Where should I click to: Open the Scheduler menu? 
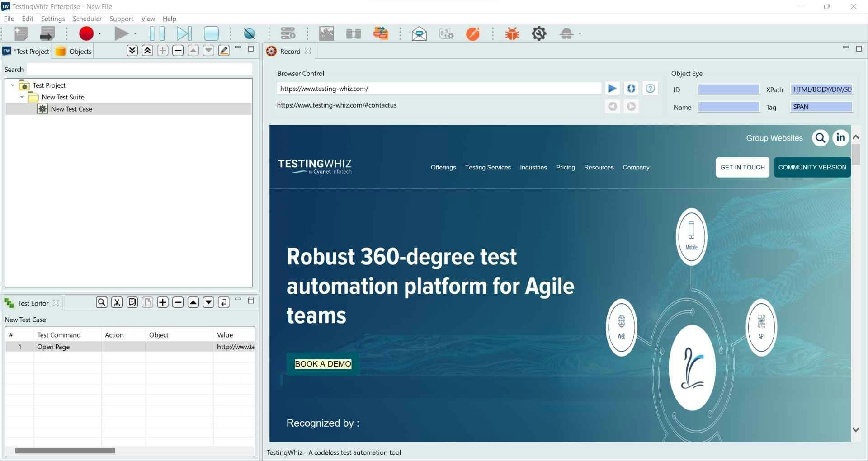tap(87, 19)
